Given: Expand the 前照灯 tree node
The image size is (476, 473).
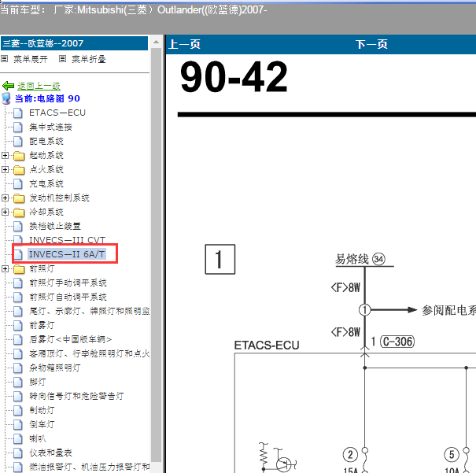Looking at the screenshot, I should [x=5, y=268].
